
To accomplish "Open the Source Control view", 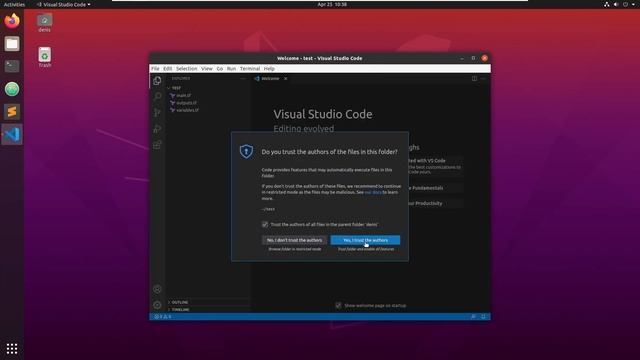I will tap(157, 112).
